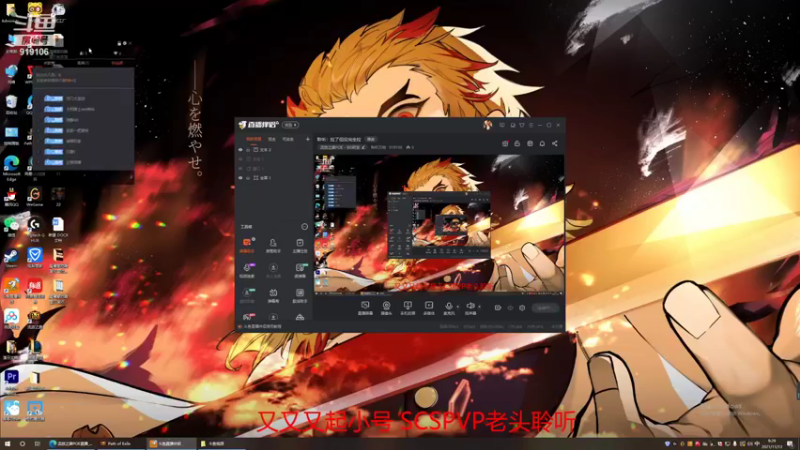Open the top-right toolbox tool in first row

tap(299, 245)
